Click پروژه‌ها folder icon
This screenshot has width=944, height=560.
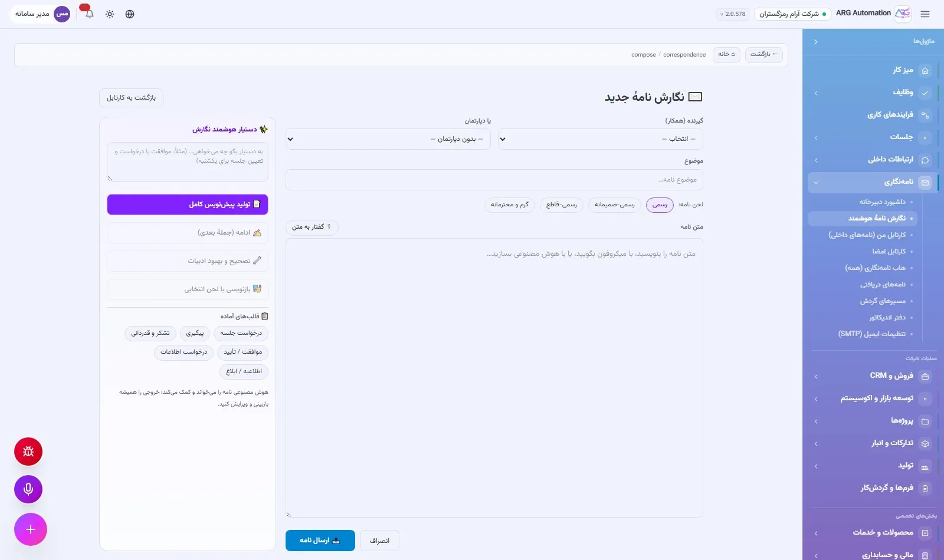(x=925, y=421)
